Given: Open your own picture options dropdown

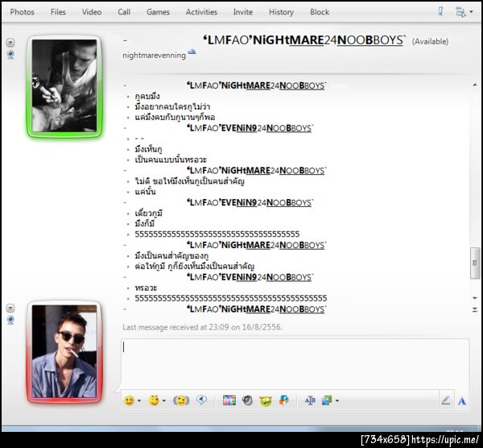Looking at the screenshot, I should click(x=10, y=308).
